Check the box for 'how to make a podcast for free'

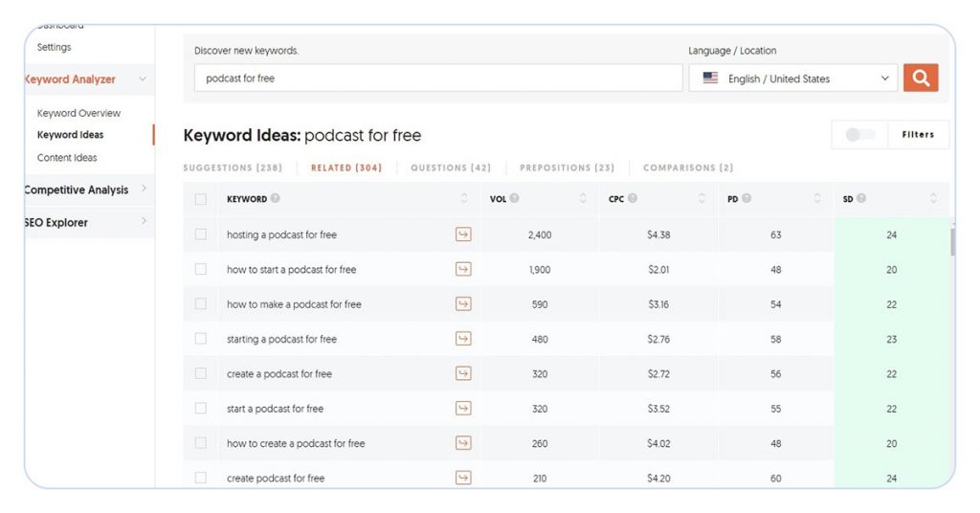coord(201,303)
